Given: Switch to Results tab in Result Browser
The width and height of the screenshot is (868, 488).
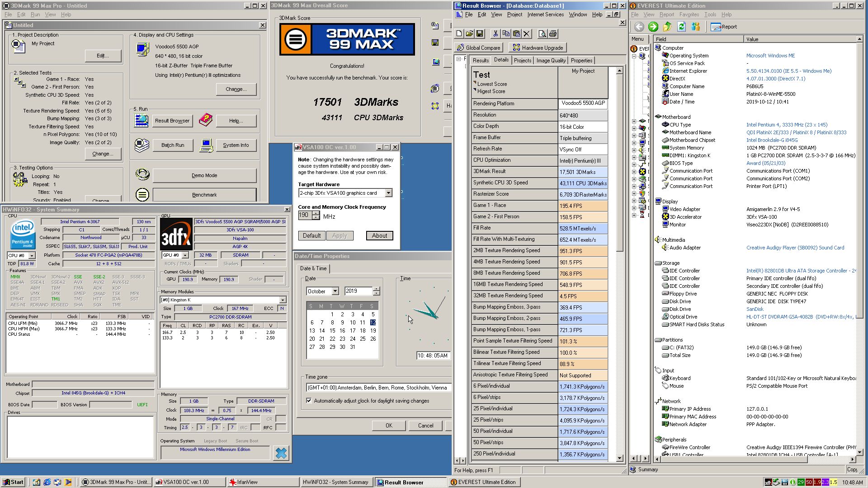Looking at the screenshot, I should tap(481, 60).
